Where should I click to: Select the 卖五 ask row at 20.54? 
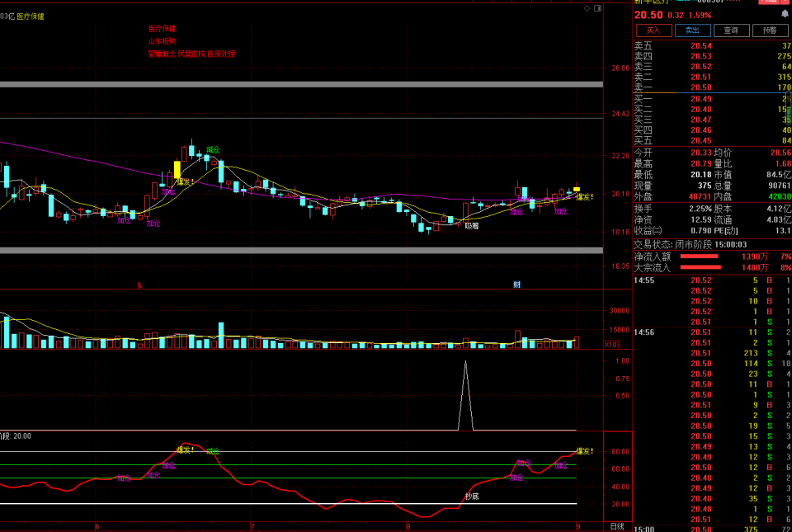click(x=712, y=46)
